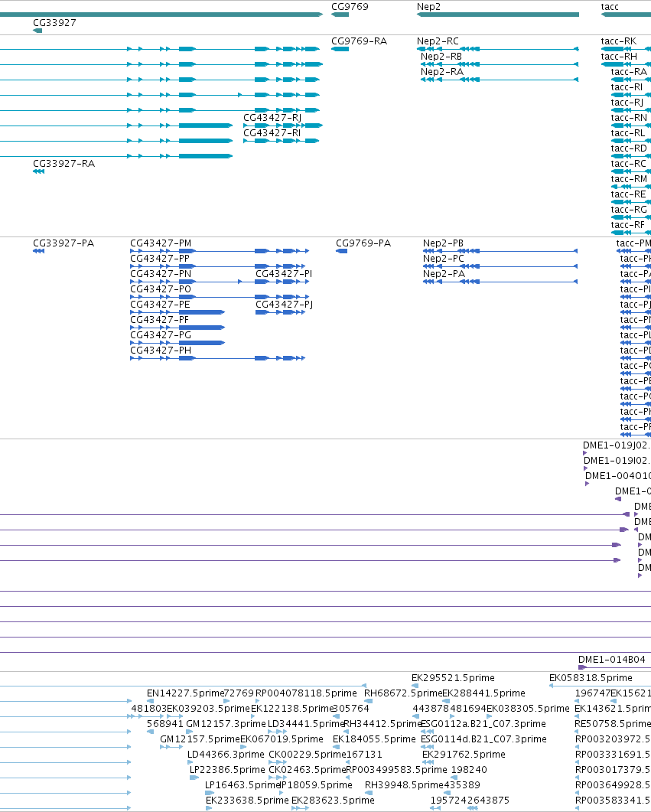Click the tacc-RG transcript label
The image size is (651, 812).
(629, 209)
